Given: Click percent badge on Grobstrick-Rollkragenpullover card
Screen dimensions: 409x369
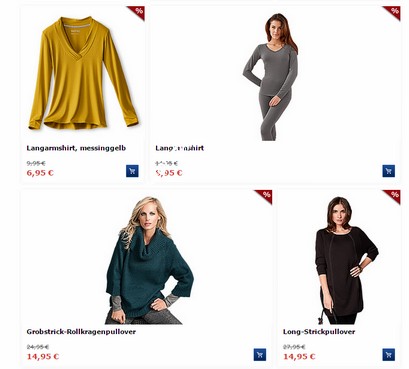Looking at the screenshot, I should (x=266, y=196).
